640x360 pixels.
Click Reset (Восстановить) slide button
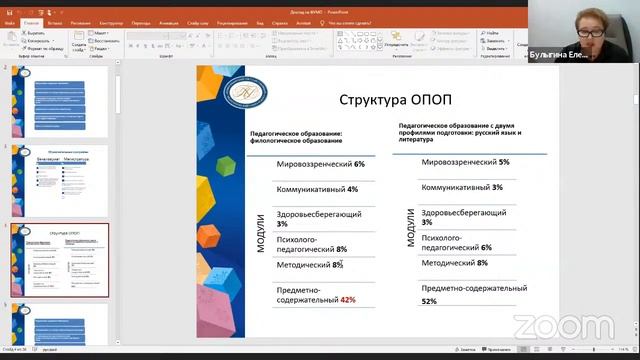[104, 41]
